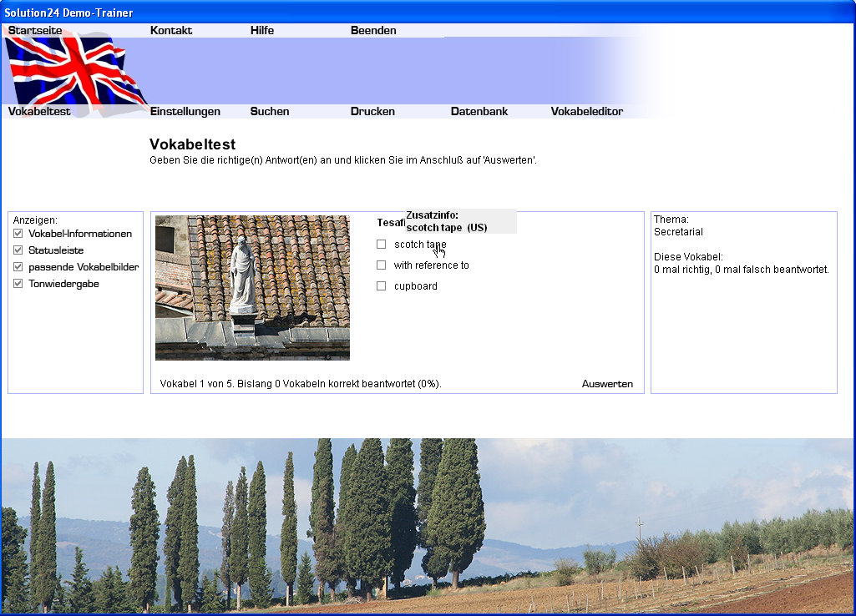Disable the Statusleiste checkbox

coord(18,250)
